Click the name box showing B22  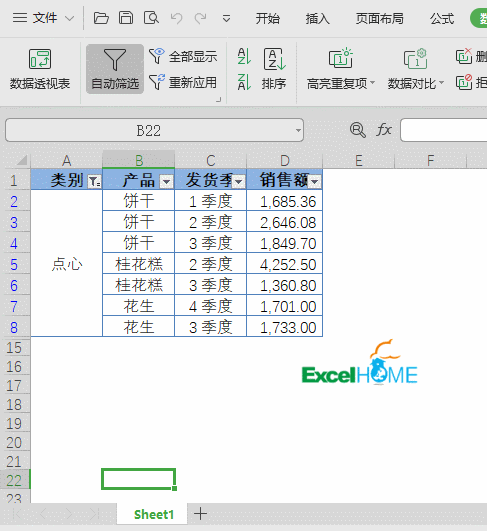point(154,130)
